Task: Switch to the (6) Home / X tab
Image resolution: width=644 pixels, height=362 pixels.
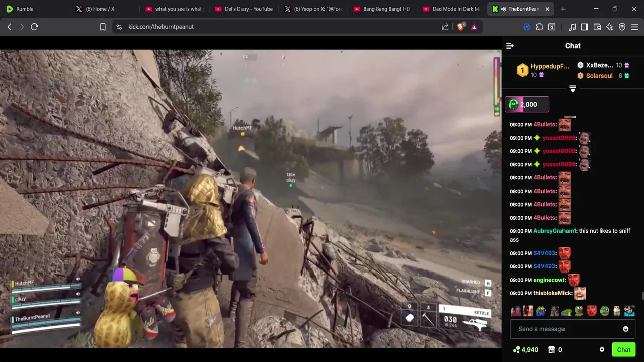Action: pyautogui.click(x=105, y=9)
